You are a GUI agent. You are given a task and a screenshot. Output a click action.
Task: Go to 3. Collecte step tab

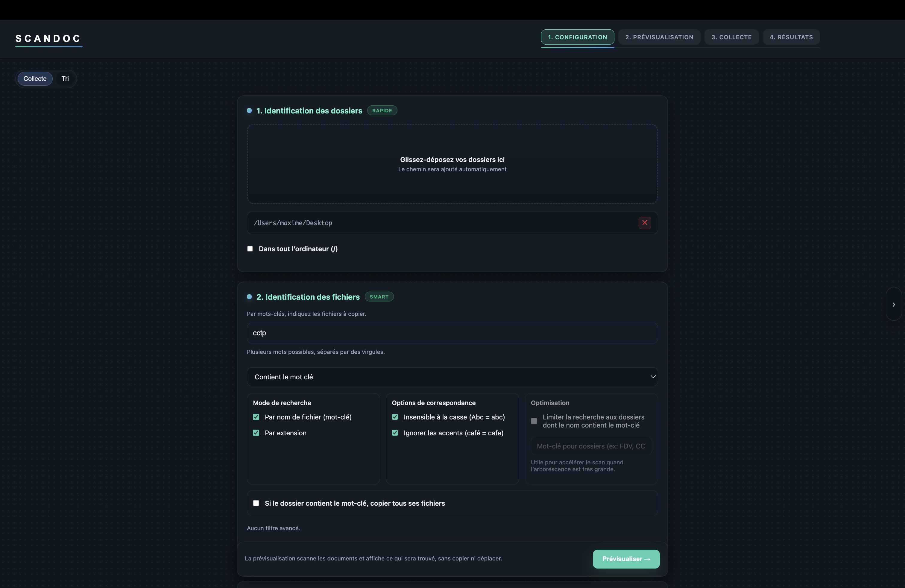(731, 37)
